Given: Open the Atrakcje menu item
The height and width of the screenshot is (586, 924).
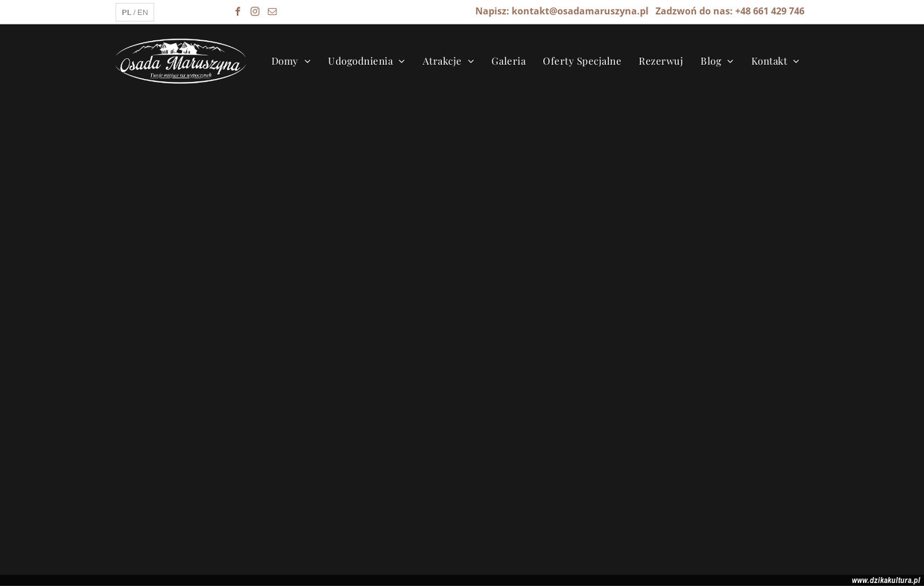Looking at the screenshot, I should click(x=442, y=61).
